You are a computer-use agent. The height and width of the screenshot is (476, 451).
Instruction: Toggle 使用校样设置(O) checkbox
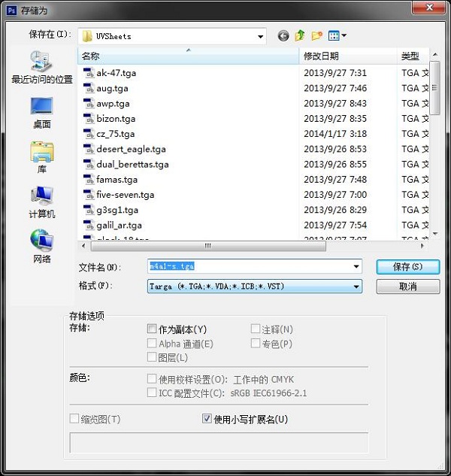pyautogui.click(x=152, y=378)
